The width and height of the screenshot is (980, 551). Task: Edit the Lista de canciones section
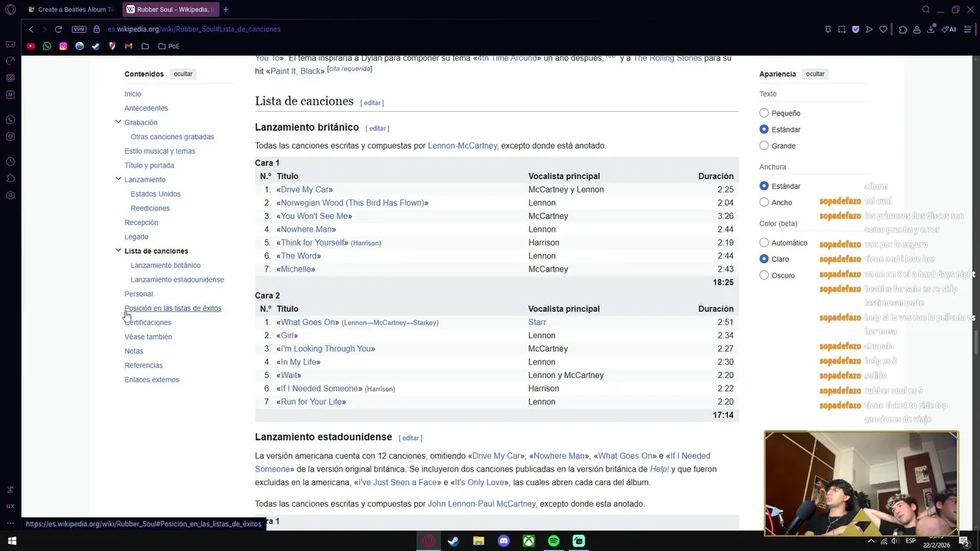point(372,103)
